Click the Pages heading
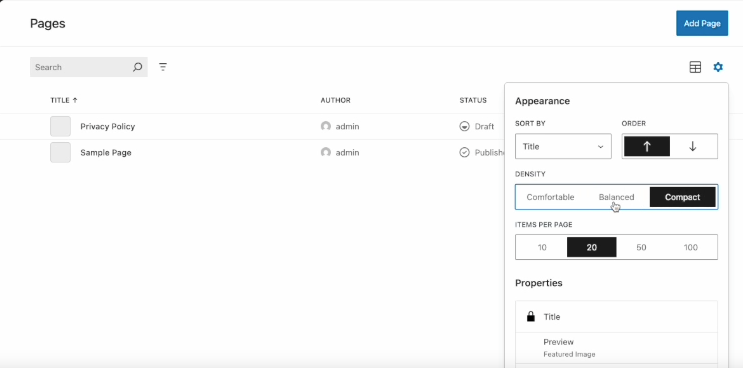Image resolution: width=743 pixels, height=368 pixels. pyautogui.click(x=47, y=24)
